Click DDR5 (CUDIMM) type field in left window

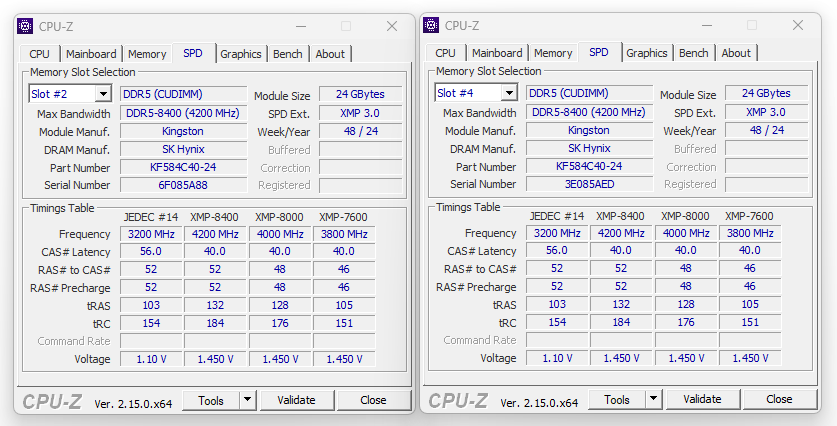pyautogui.click(x=183, y=94)
